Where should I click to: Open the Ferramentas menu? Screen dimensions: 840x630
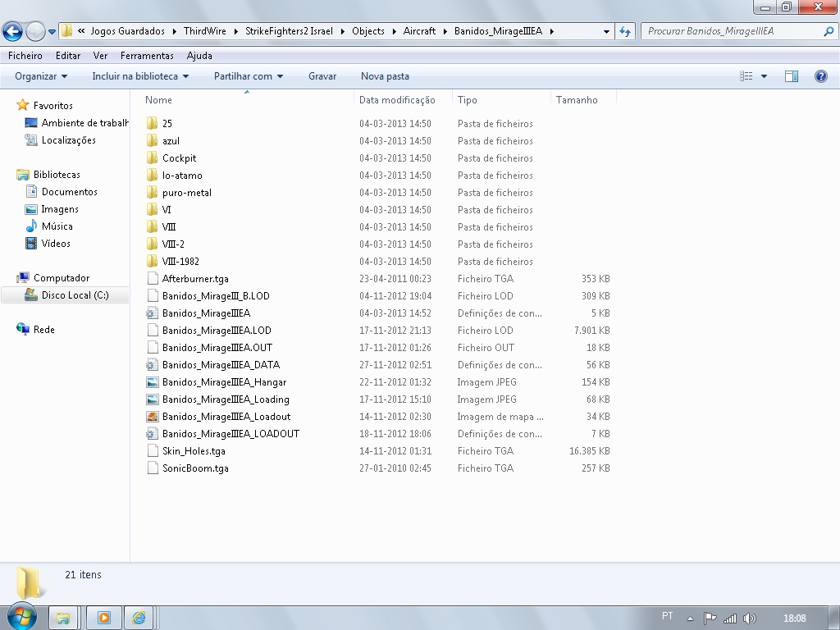(147, 56)
